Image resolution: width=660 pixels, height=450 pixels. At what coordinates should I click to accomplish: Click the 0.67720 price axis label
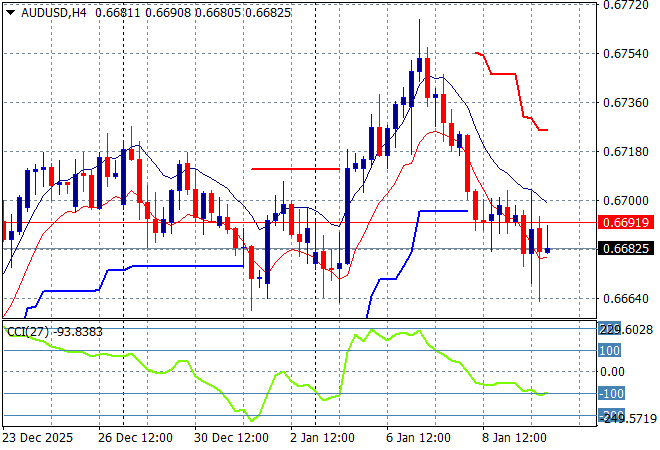coord(630,5)
